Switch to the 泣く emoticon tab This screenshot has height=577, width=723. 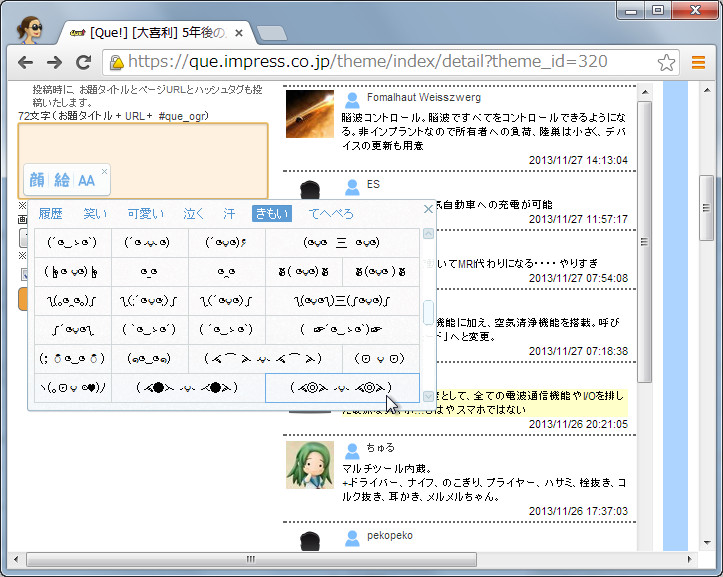tap(193, 214)
